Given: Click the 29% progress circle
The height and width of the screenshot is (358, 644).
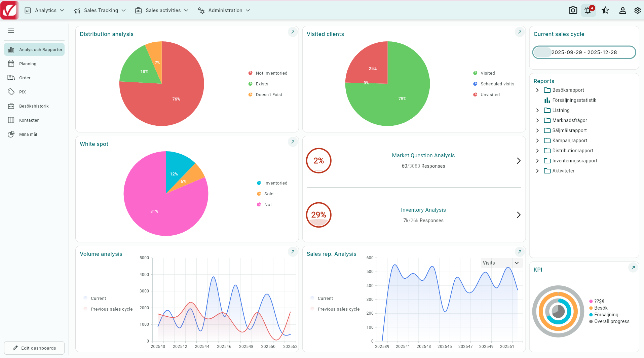Looking at the screenshot, I should pos(318,215).
